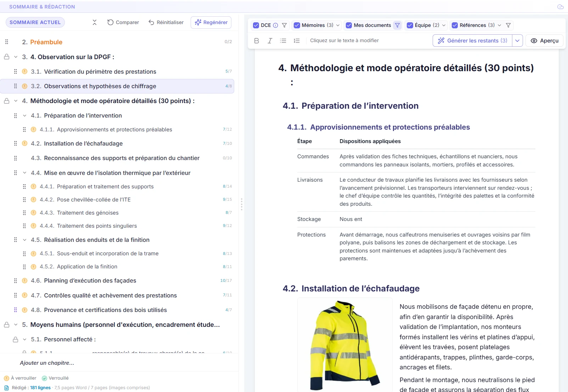Open the Mémoires (3) dropdown arrow
This screenshot has height=392, width=568.
click(338, 25)
